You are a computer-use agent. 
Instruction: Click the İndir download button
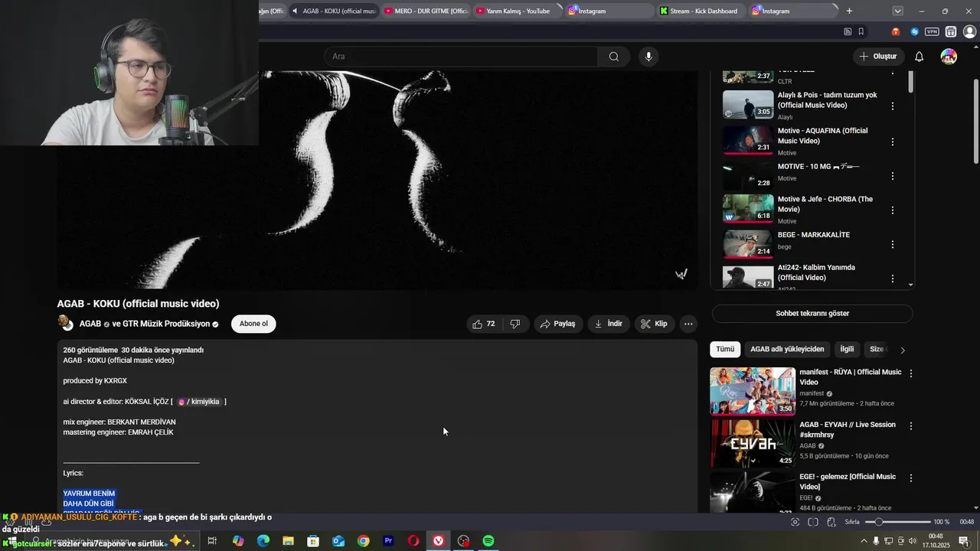pos(608,324)
